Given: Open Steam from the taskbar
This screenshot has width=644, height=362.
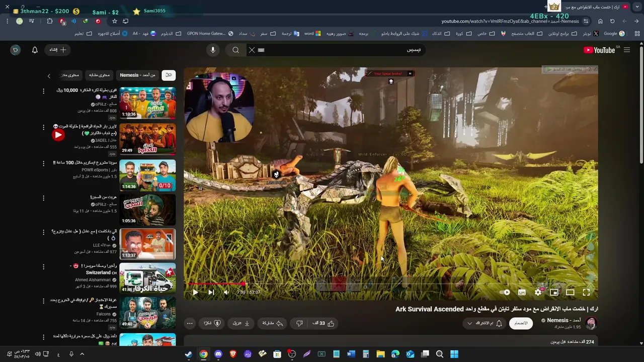Looking at the screenshot, I should point(188,354).
